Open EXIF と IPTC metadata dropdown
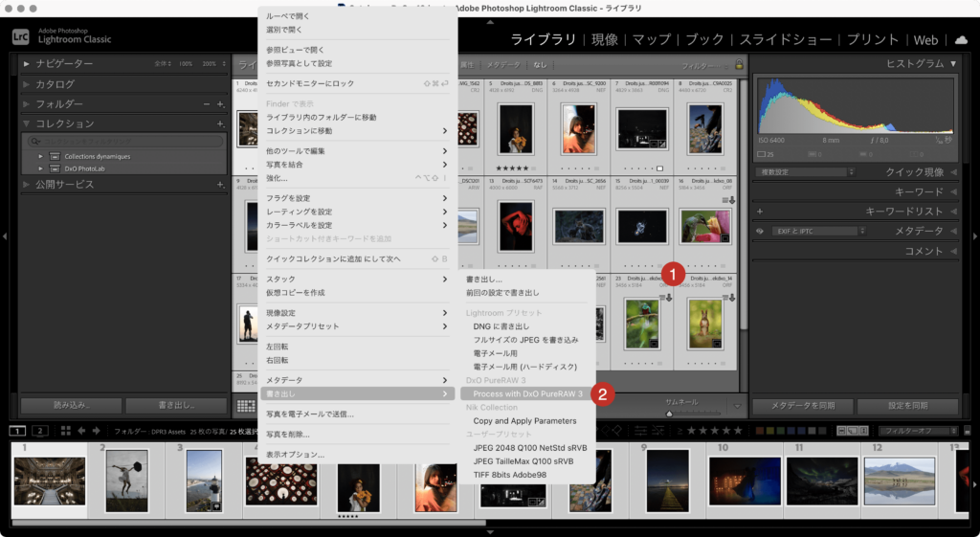 [819, 232]
